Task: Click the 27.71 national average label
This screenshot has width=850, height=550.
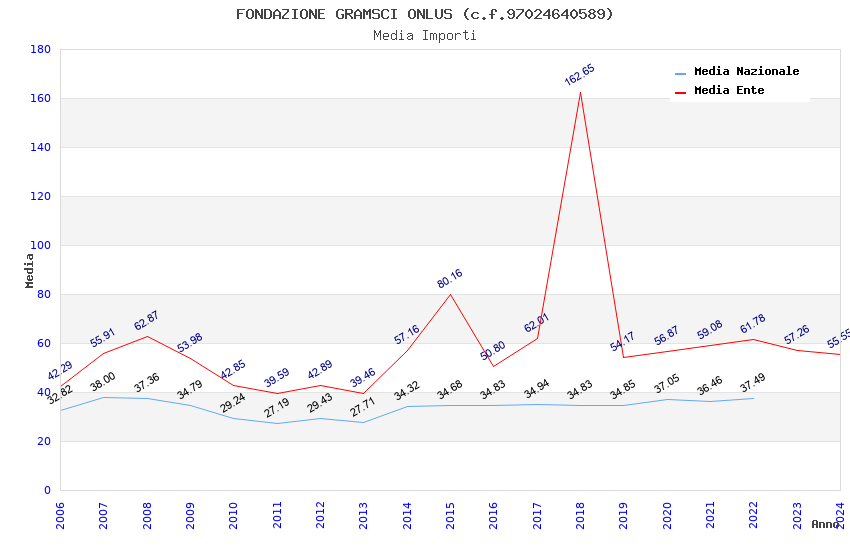Action: (363, 407)
